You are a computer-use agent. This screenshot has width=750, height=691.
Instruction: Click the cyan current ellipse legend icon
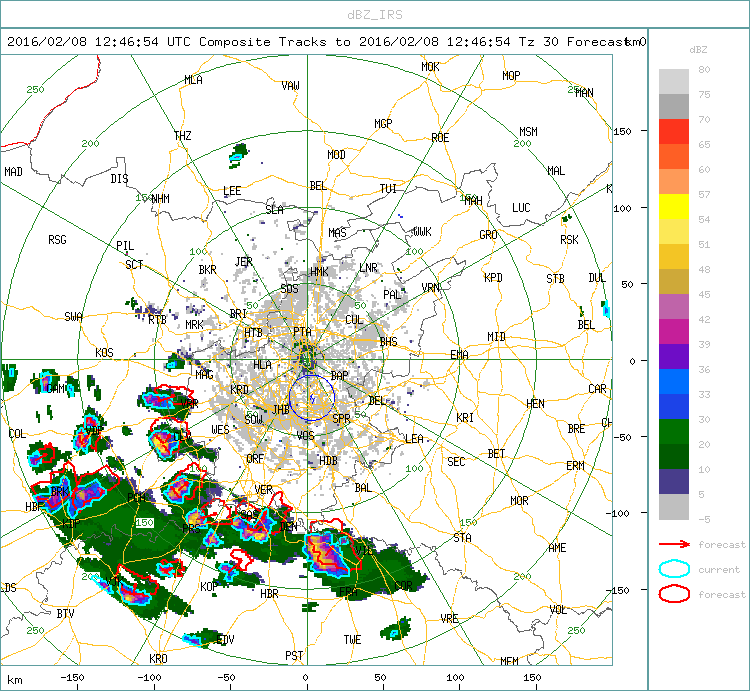[674, 569]
